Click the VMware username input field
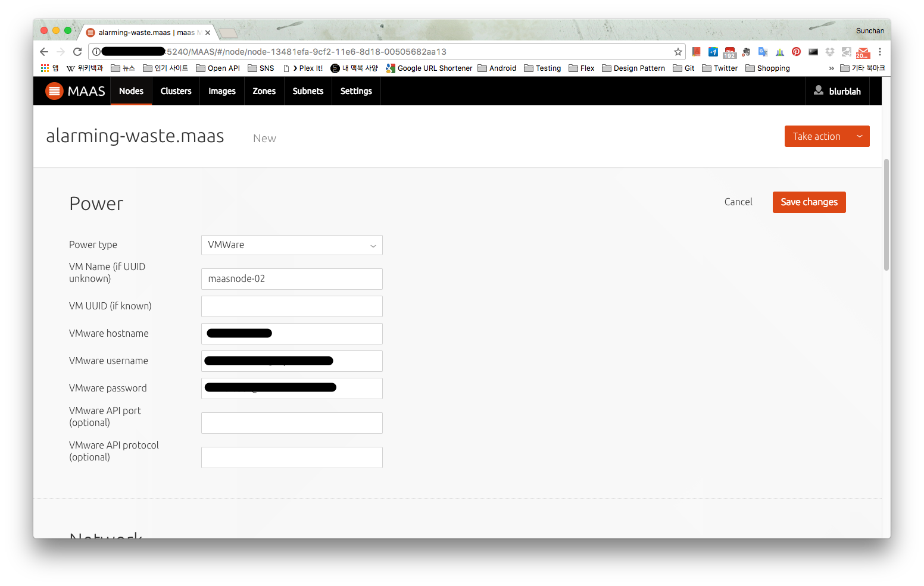This screenshot has height=586, width=924. click(x=292, y=361)
